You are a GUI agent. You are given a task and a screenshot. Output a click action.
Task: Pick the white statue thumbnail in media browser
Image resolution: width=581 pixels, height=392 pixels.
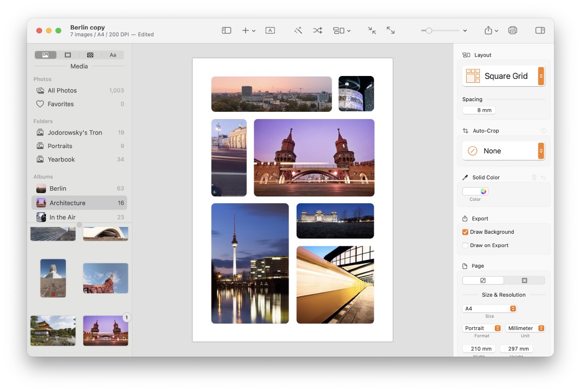53,278
